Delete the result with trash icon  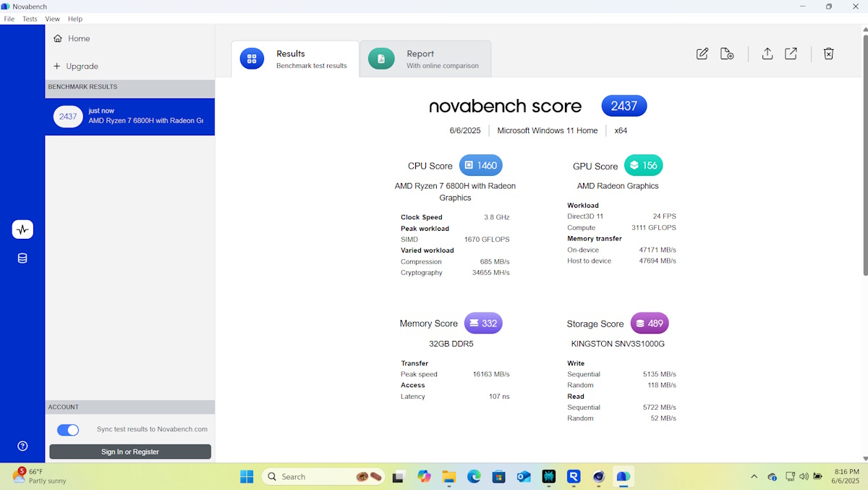coord(829,54)
